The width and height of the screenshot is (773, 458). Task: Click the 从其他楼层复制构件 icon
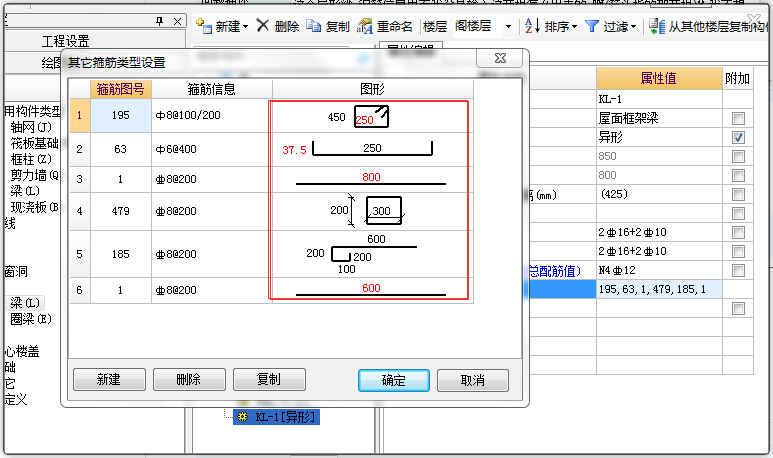tap(657, 26)
